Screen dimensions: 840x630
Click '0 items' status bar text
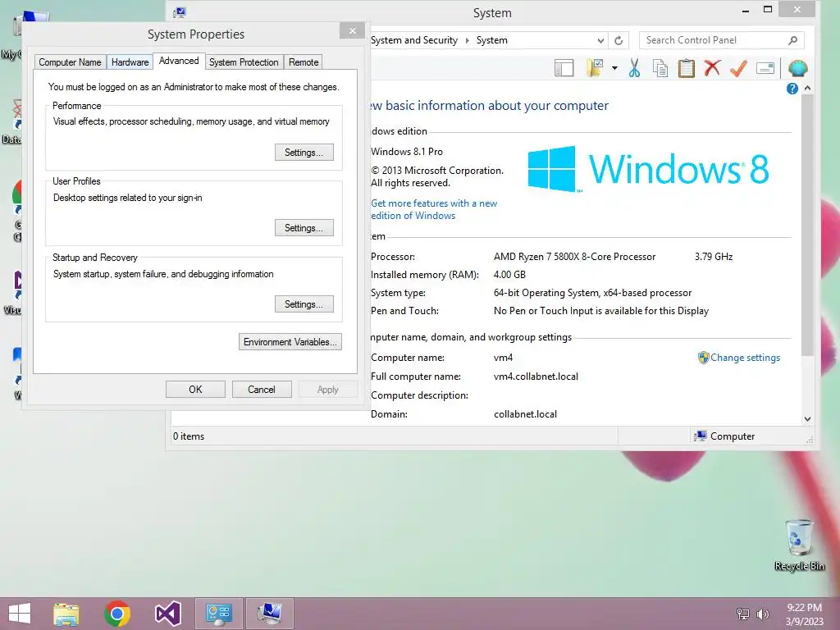(x=189, y=436)
